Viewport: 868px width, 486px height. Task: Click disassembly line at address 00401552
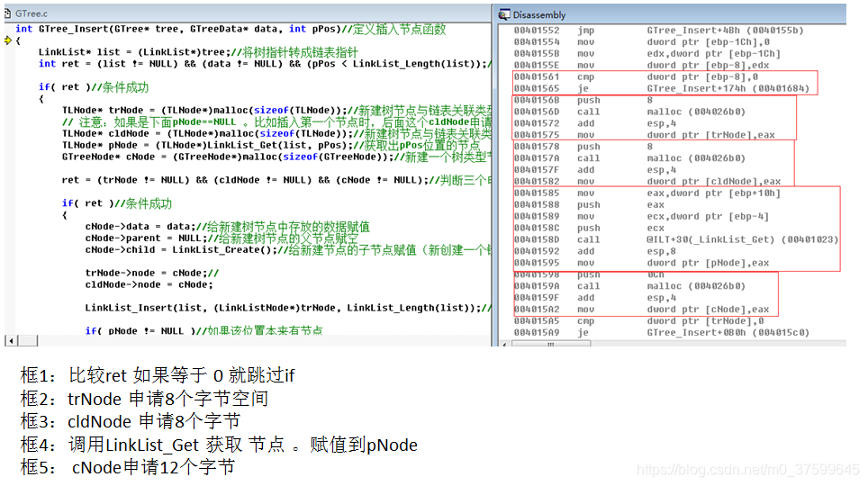coord(659,31)
